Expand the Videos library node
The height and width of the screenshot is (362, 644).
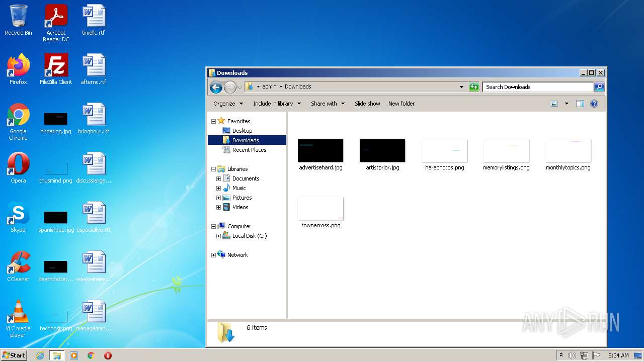218,207
